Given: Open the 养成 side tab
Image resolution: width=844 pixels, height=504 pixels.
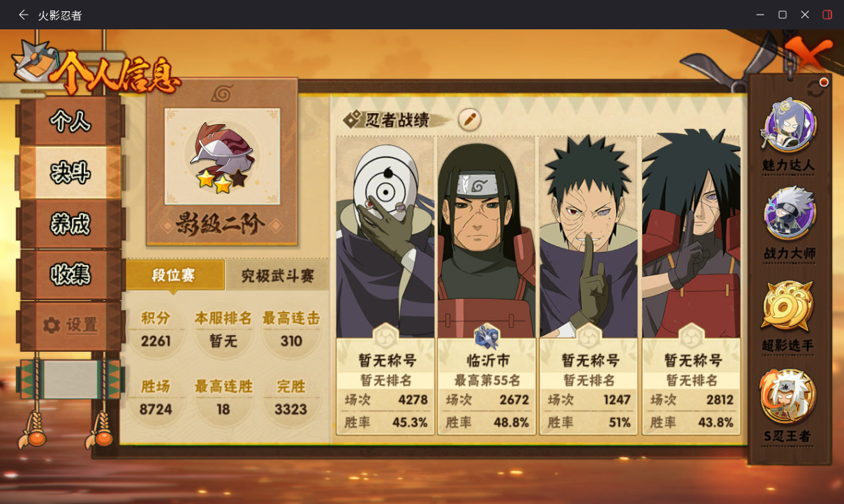Looking at the screenshot, I should [71, 224].
